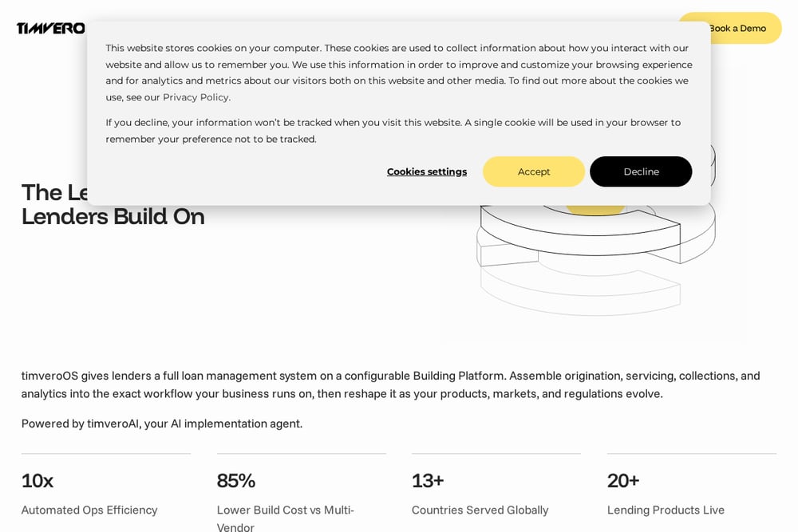Click the "Powered by timveroAI" line

pos(162,424)
